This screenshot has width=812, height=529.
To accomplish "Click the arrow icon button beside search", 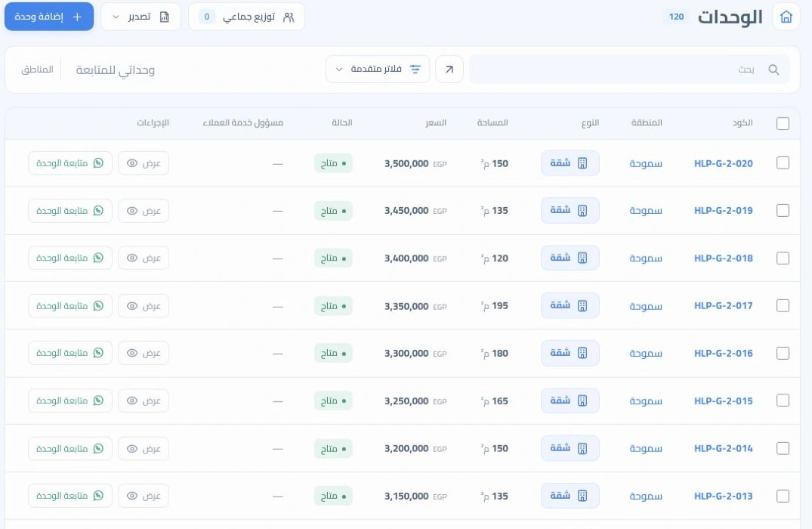I will click(x=449, y=70).
